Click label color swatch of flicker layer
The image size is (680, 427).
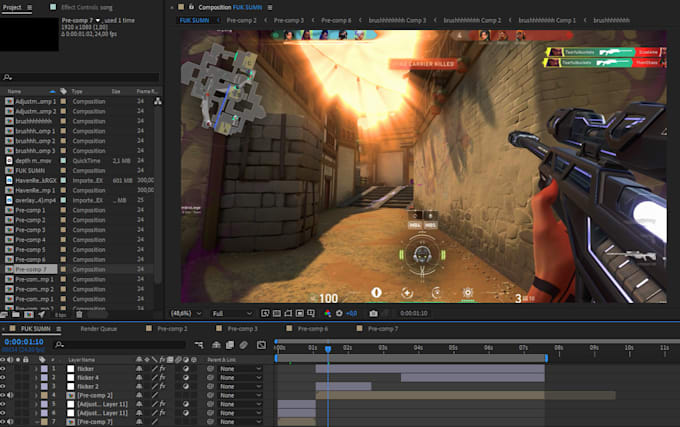click(x=44, y=368)
